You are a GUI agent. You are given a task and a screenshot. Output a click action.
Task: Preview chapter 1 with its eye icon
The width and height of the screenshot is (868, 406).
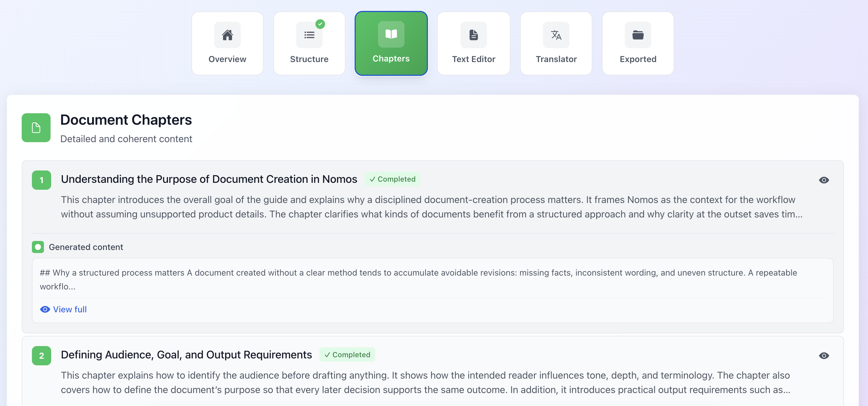(824, 180)
